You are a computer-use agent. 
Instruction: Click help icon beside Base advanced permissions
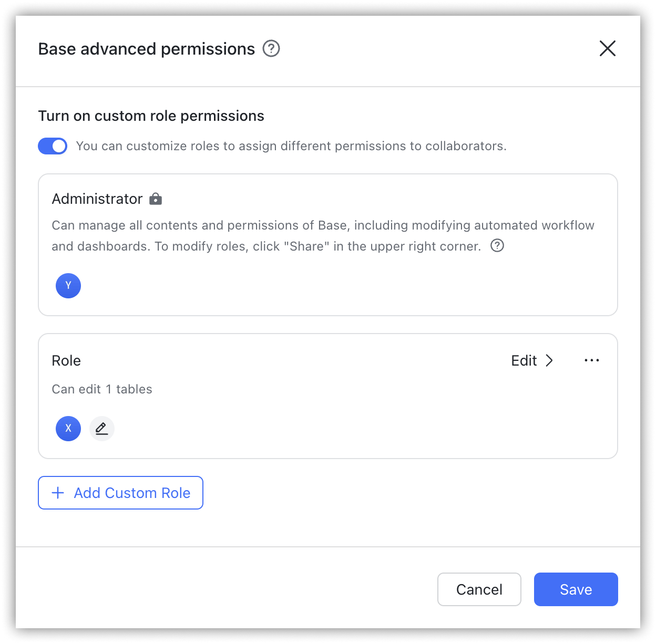coord(271,49)
